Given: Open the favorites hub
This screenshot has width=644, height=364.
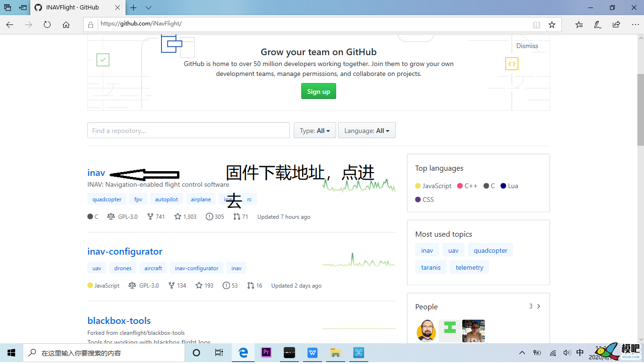Looking at the screenshot, I should tap(579, 25).
